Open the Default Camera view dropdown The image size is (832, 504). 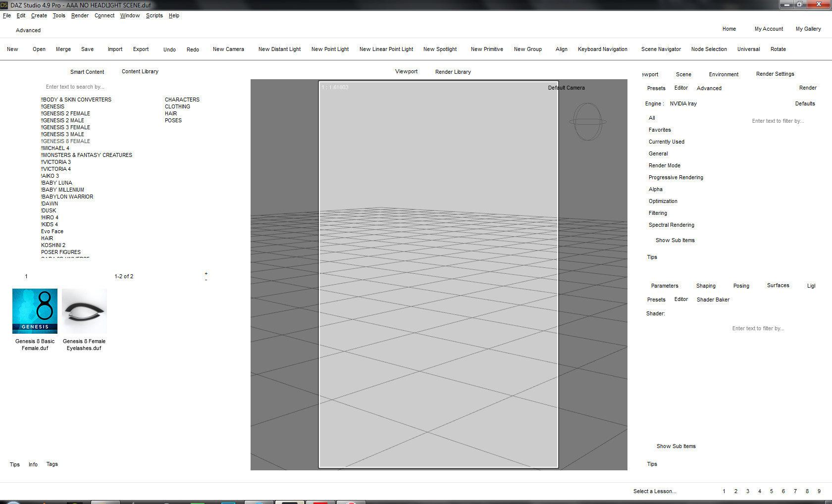(x=566, y=88)
